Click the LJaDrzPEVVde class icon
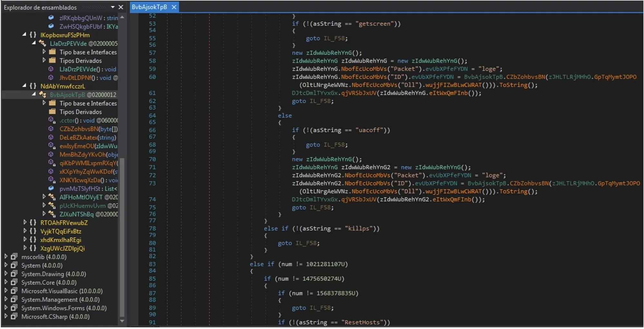The height and width of the screenshot is (329, 644). 43,43
